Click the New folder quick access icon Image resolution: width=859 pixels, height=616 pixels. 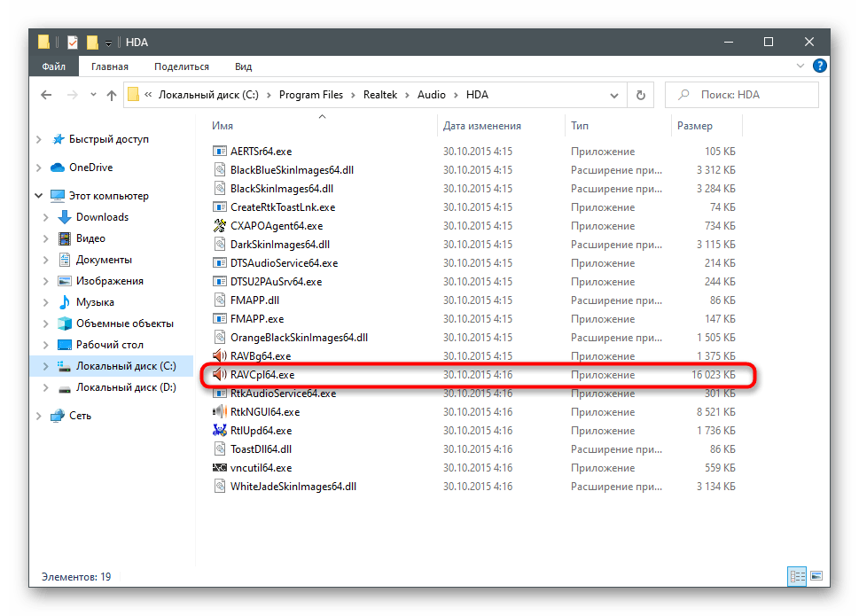tap(92, 43)
